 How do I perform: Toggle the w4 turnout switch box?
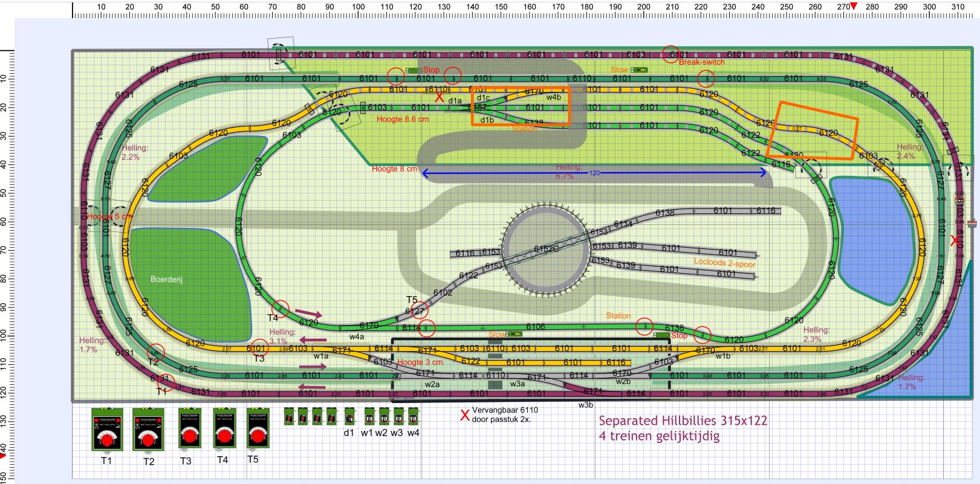point(414,416)
